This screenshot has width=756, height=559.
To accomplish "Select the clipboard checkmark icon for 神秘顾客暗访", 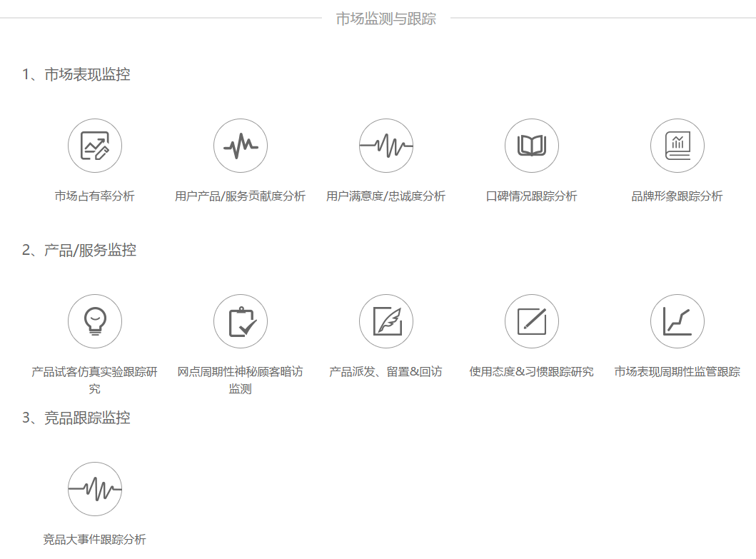I will (241, 321).
